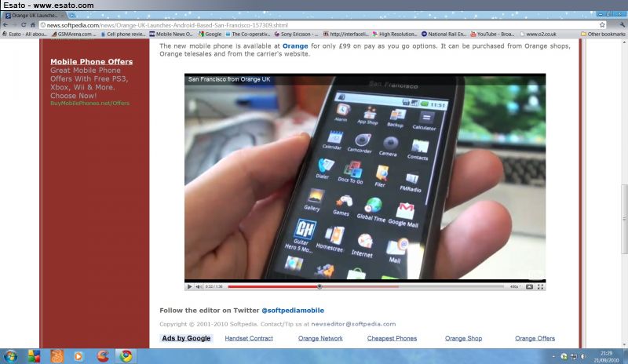Follow the Orange link in the article
This screenshot has width=628, height=364.
pos(295,46)
